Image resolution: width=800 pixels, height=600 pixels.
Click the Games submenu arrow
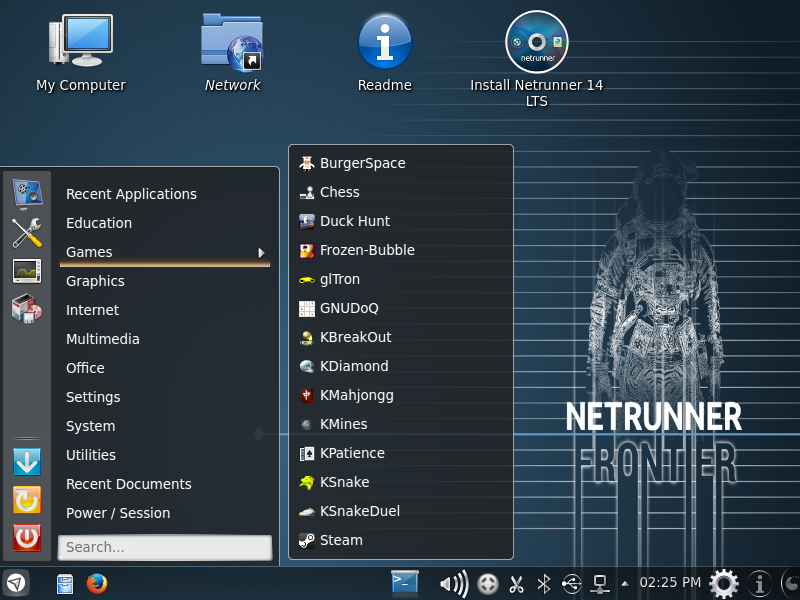point(261,253)
